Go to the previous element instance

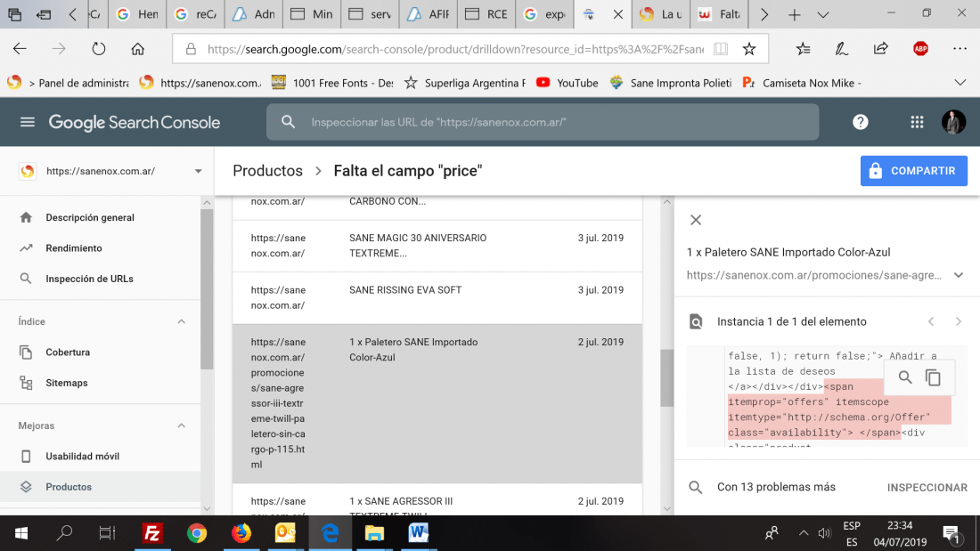coord(931,321)
